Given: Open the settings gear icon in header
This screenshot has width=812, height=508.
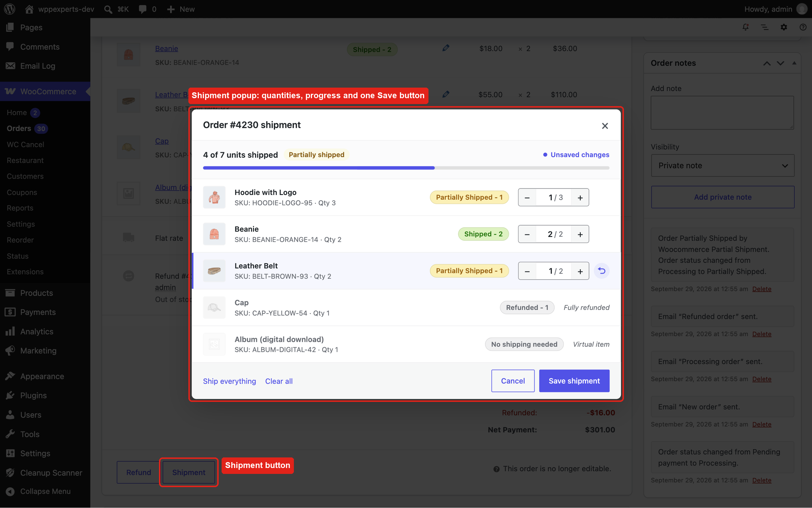Looking at the screenshot, I should coord(784,27).
